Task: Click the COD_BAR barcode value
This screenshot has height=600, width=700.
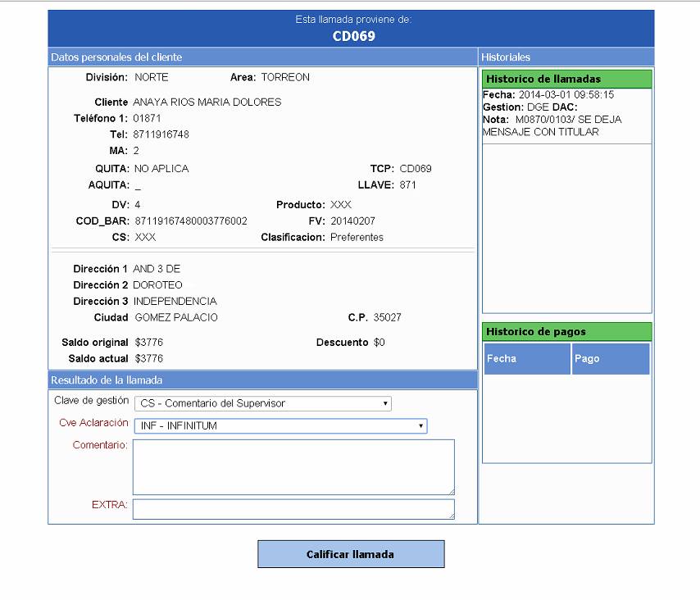Action: pos(191,221)
